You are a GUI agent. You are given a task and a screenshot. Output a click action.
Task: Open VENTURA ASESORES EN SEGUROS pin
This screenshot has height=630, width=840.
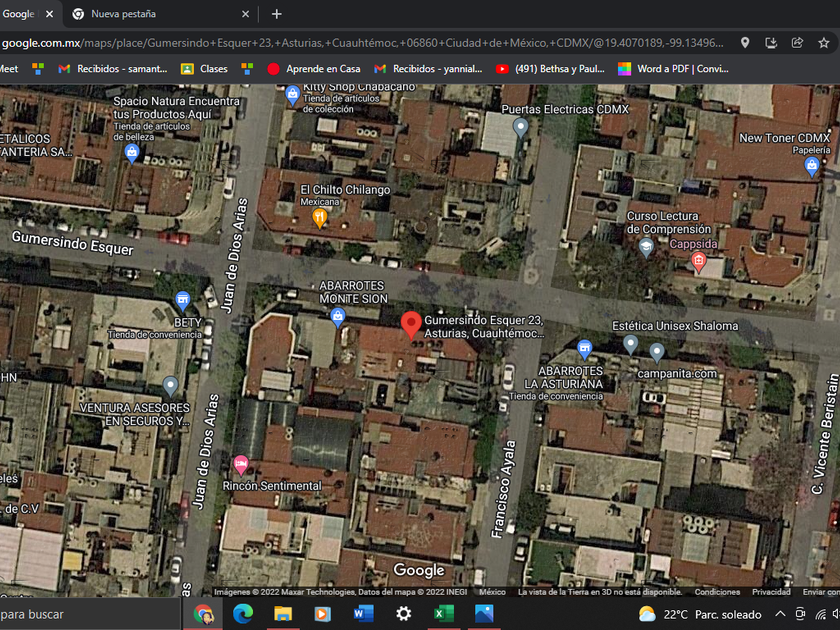(170, 385)
